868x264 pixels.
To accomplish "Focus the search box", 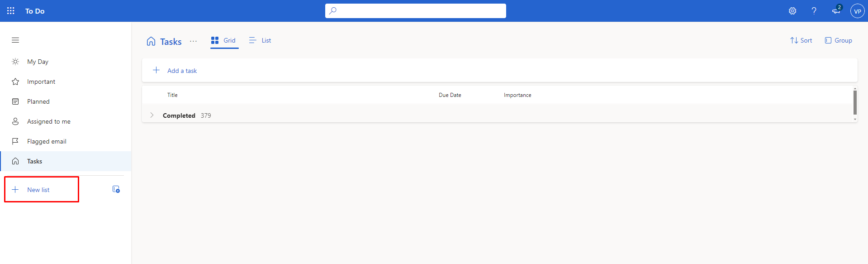I will 415,11.
